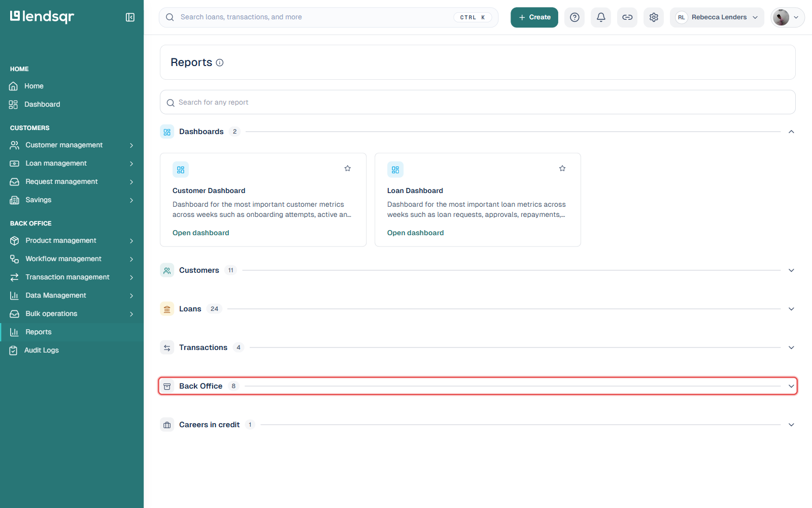The width and height of the screenshot is (812, 508).
Task: Select Reports in the sidebar
Action: tap(72, 332)
